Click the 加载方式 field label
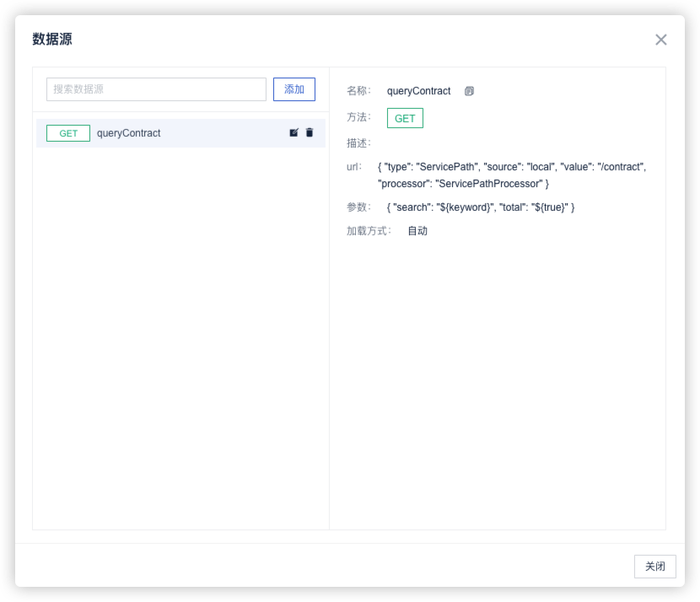Screen dimensions: 700x602 [369, 231]
